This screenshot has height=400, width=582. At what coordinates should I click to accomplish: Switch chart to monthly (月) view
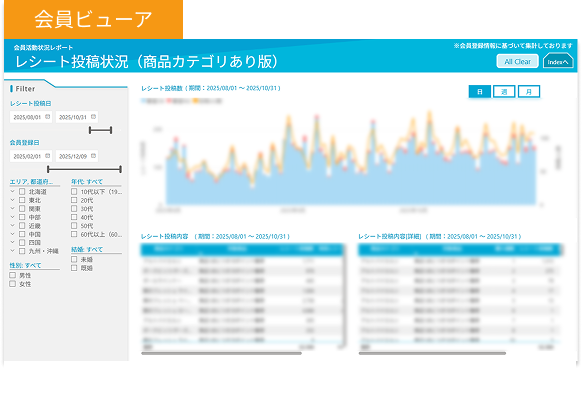tap(529, 92)
